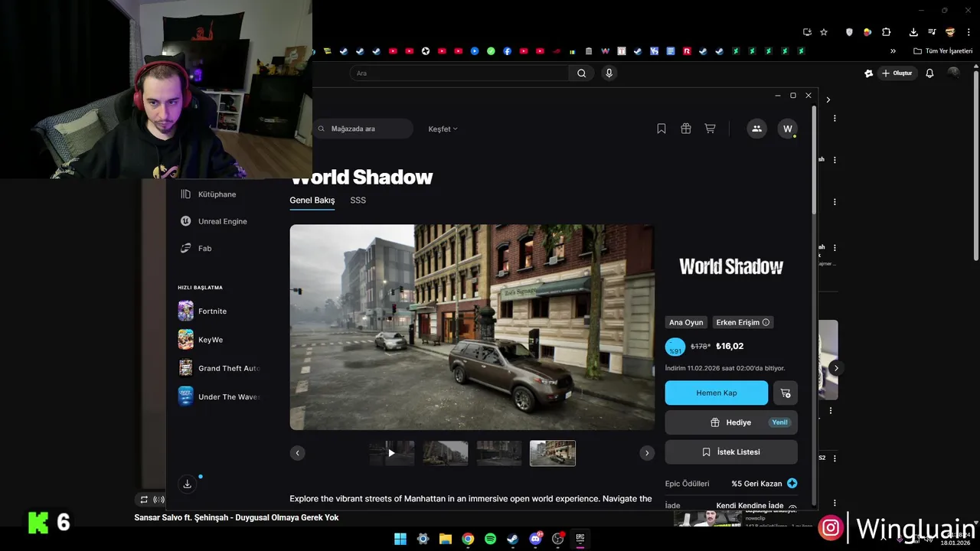Screen dimensions: 980x551
Task: Open the Epic store wishlist bookmark icon
Action: 661,129
